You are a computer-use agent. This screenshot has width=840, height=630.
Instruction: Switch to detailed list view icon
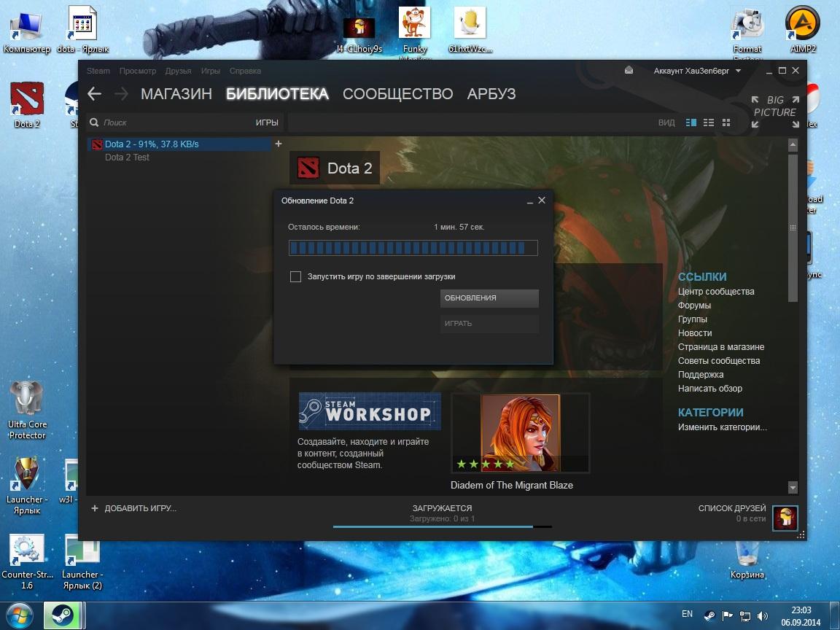691,122
